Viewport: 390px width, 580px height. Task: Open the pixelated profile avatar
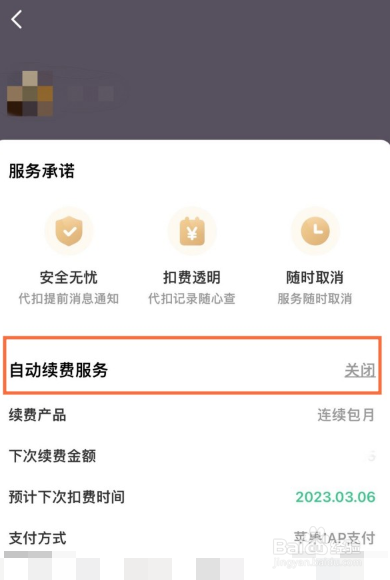pyautogui.click(x=30, y=94)
